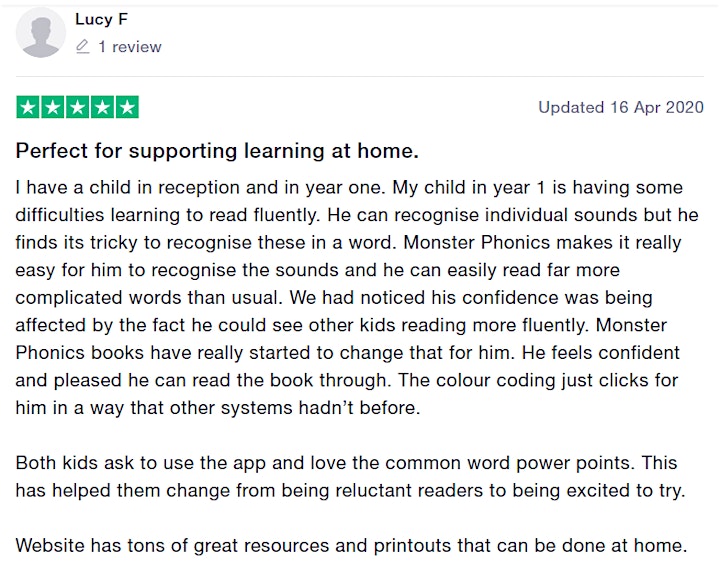The image size is (720, 573).
Task: Click the first green rating star
Action: point(28,107)
